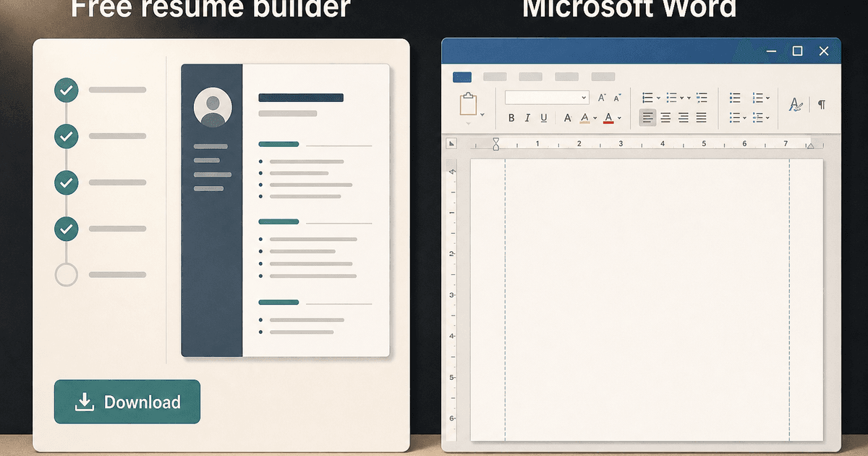This screenshot has width=868, height=456.
Task: Click the download arrow icon on Download button
Action: tap(85, 402)
